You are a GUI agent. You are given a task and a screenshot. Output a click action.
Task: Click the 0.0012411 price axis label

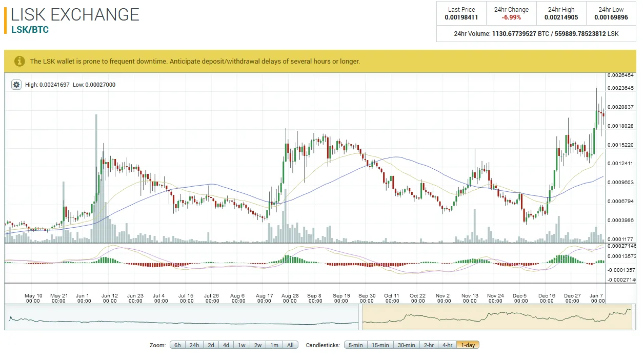pyautogui.click(x=620, y=164)
